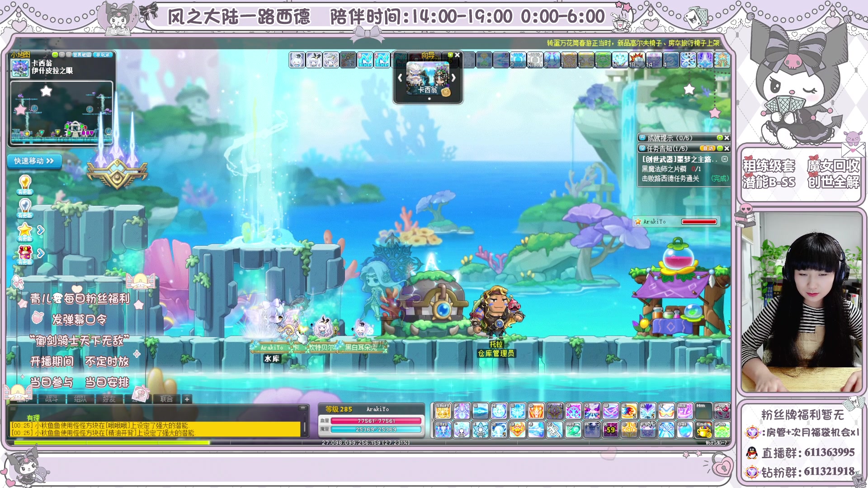This screenshot has height=488, width=868.
Task: Select the Alt-key green skill
Action: pyautogui.click(x=573, y=430)
